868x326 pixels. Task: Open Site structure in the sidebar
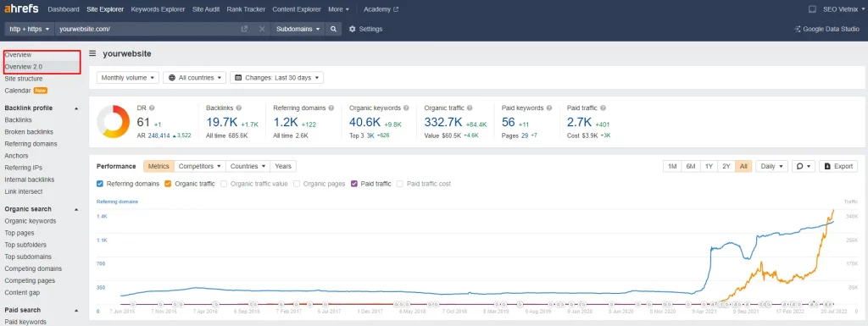(23, 79)
